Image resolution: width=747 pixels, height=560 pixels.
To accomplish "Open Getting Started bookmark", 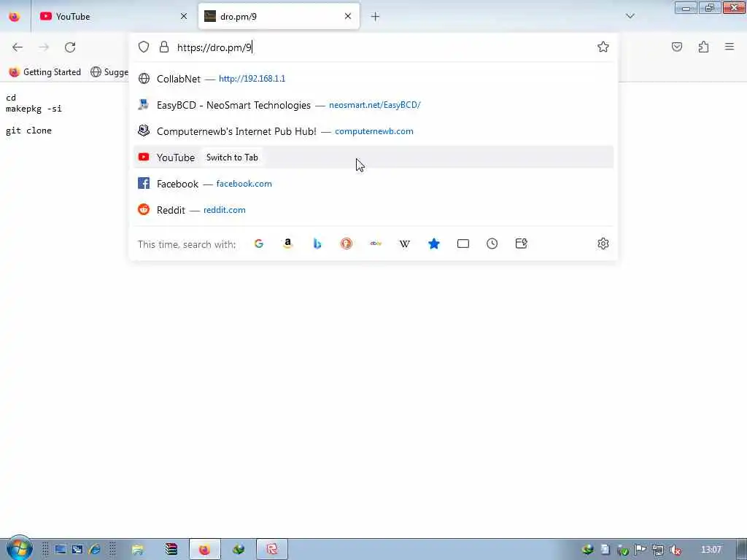I will tap(44, 72).
